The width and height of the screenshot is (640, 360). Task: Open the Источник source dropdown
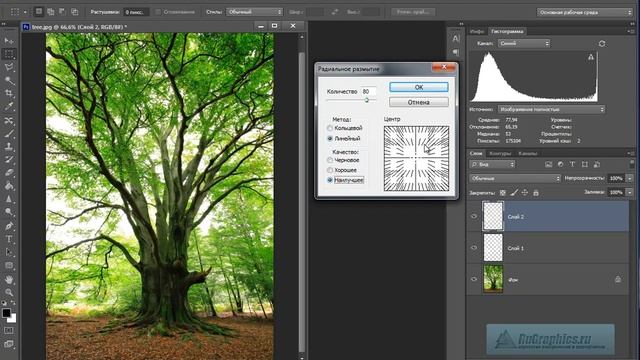pyautogui.click(x=551, y=109)
